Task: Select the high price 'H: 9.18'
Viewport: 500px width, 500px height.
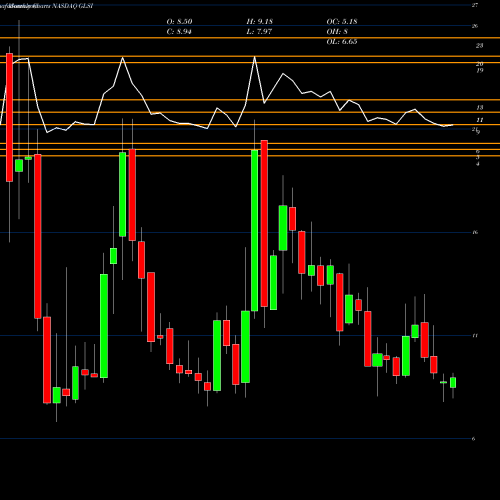Action: click(260, 22)
